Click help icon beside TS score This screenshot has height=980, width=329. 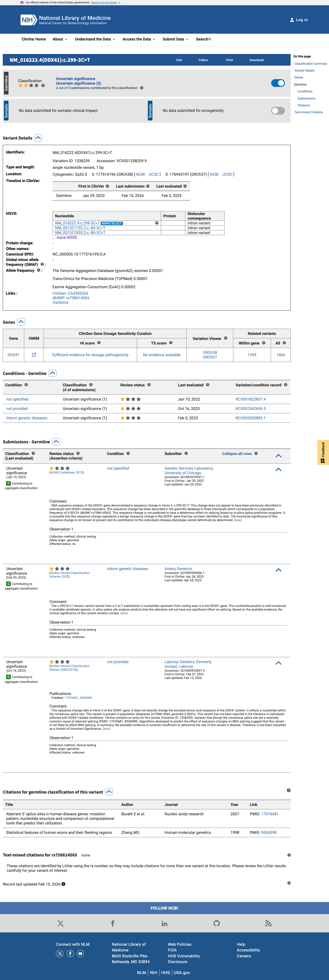(x=171, y=343)
